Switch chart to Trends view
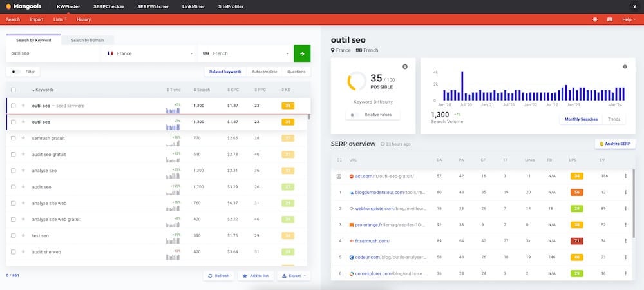 (x=614, y=119)
